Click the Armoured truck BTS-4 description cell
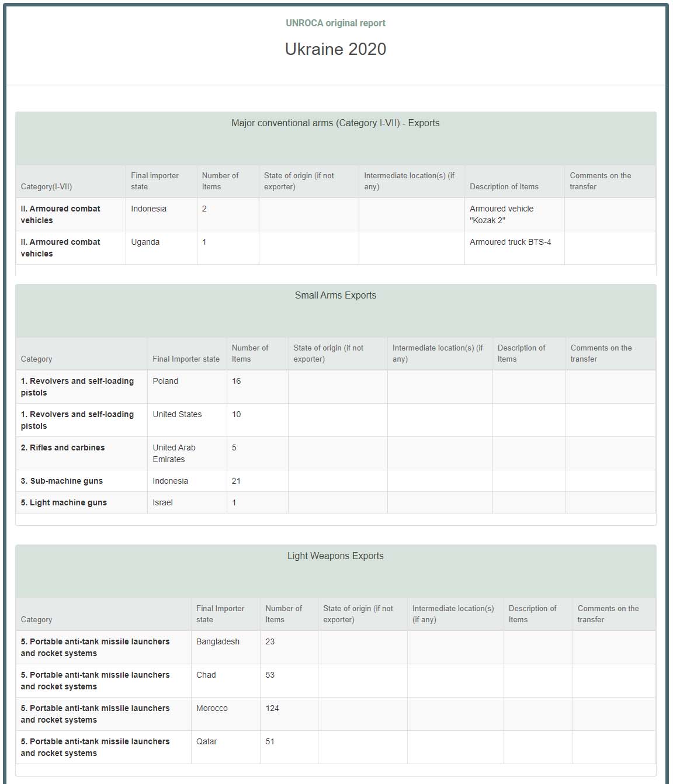This screenshot has width=673, height=784. pyautogui.click(x=510, y=242)
